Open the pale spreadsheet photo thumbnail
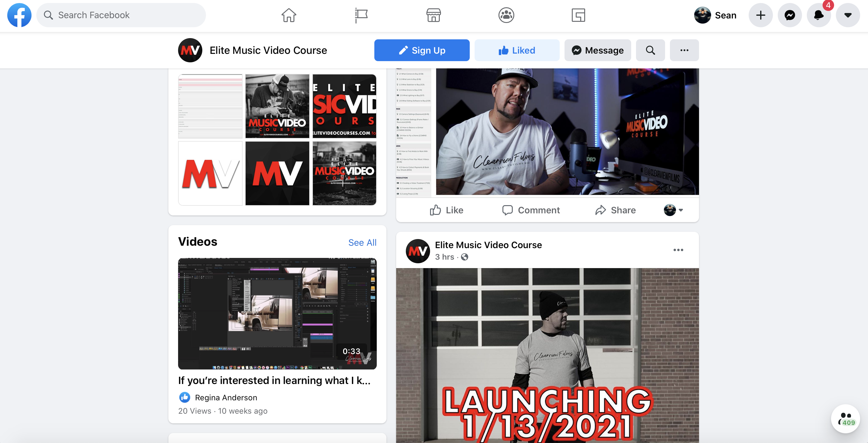868x443 pixels. pyautogui.click(x=210, y=106)
